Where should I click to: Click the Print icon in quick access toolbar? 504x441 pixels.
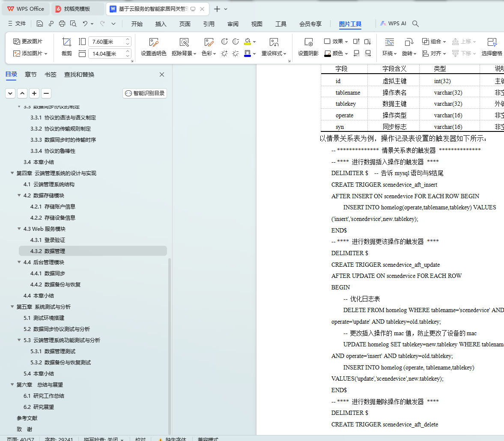[x=62, y=24]
